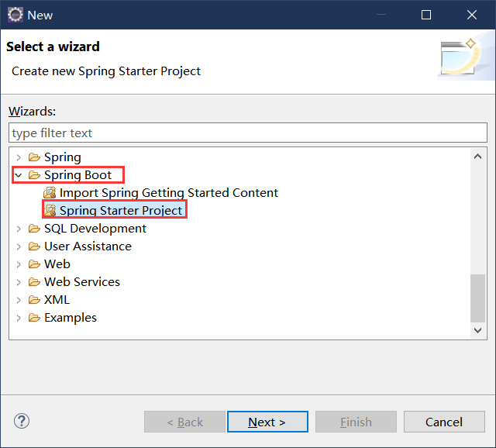Click the Import Spring Getting Started Content icon
Image resolution: width=496 pixels, height=448 pixels.
click(50, 193)
